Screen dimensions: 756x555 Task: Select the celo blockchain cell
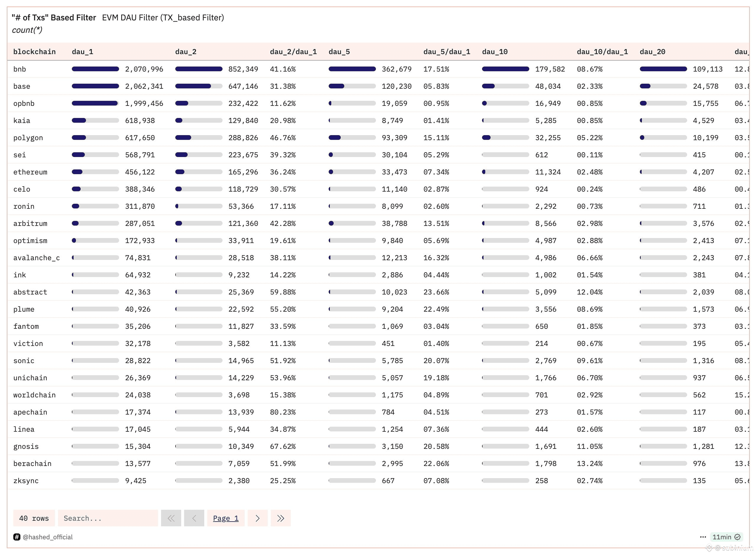pos(22,189)
